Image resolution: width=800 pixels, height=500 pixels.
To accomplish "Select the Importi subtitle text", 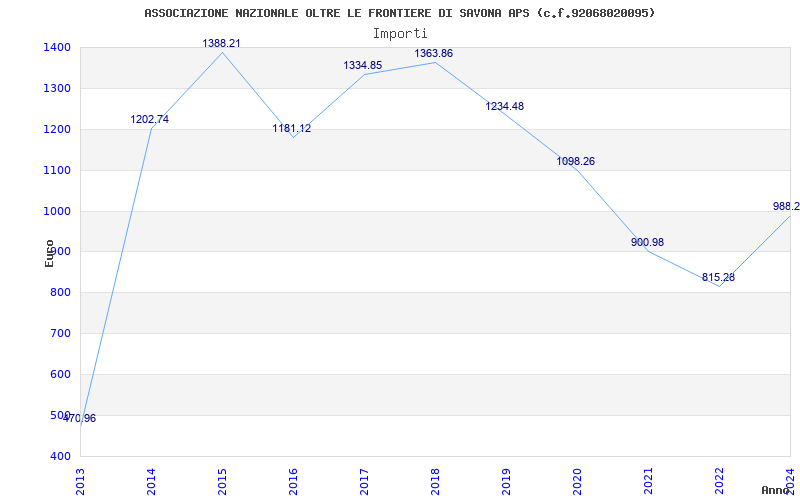I will click(399, 34).
